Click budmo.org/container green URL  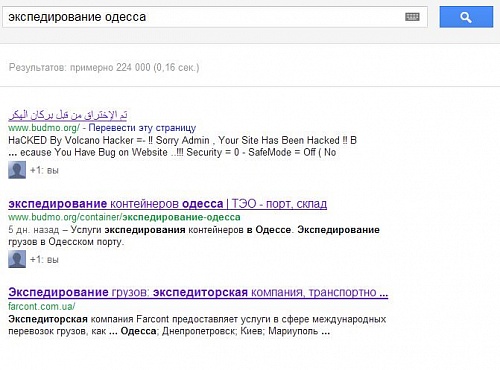click(124, 217)
